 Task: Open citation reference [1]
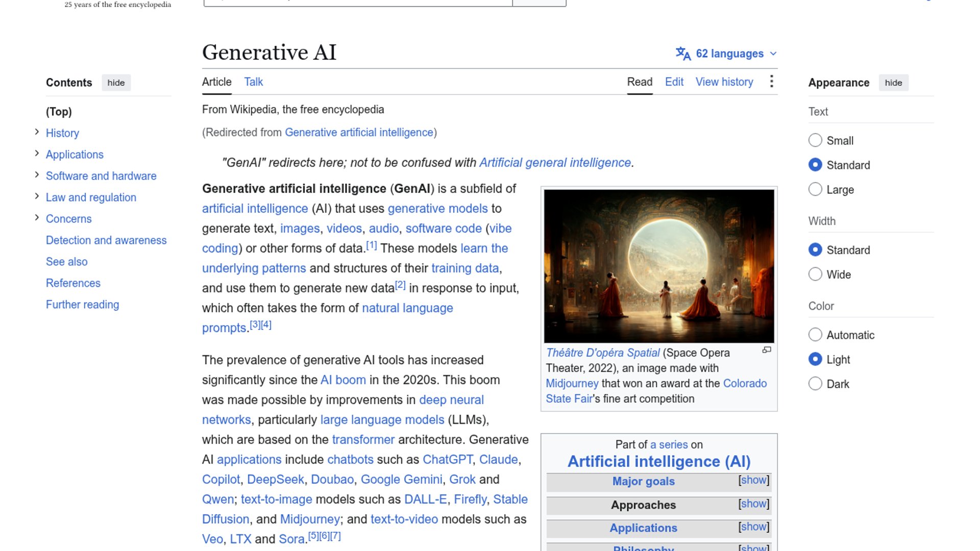372,245
